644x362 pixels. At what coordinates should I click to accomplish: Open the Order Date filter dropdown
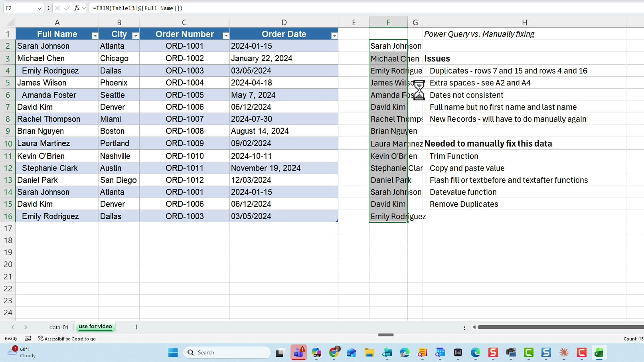pos(334,36)
